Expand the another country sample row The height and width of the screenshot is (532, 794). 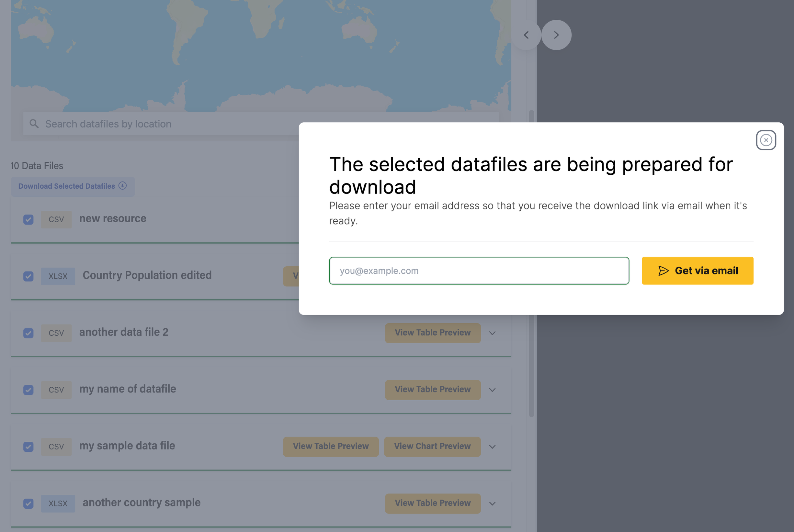[x=492, y=504]
